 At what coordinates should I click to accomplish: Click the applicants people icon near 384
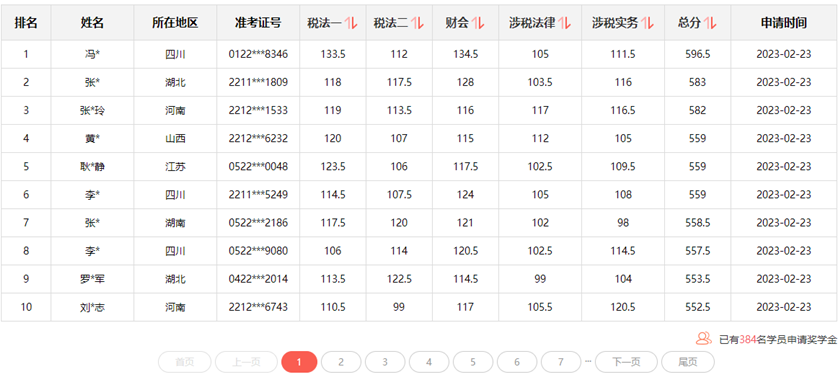[x=704, y=338]
